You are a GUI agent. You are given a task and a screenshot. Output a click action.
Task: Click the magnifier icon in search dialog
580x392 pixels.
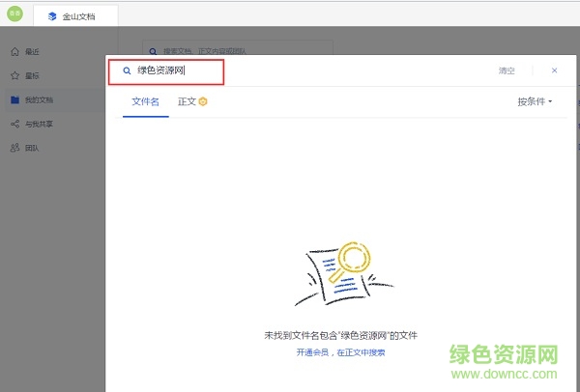tap(126, 70)
